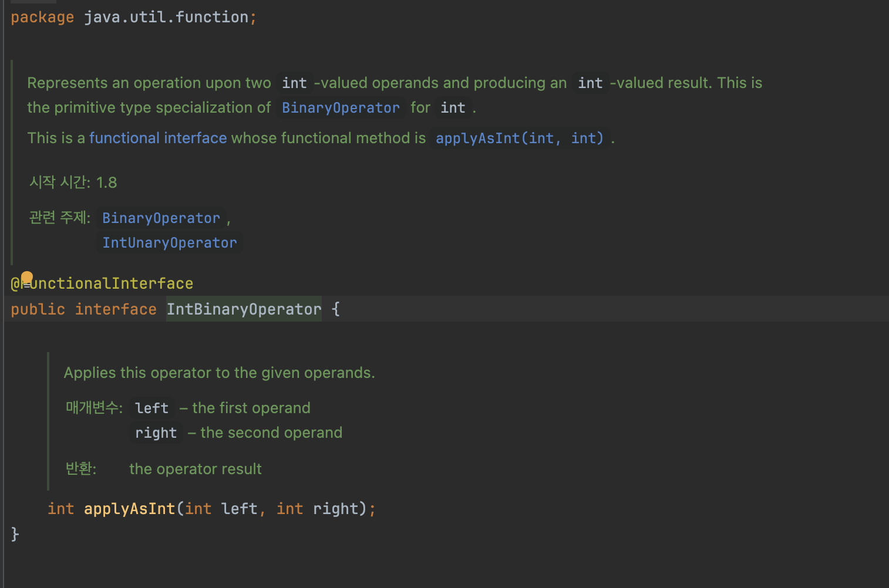Click the text 'the operator result'
The image size is (889, 588).
(x=196, y=469)
